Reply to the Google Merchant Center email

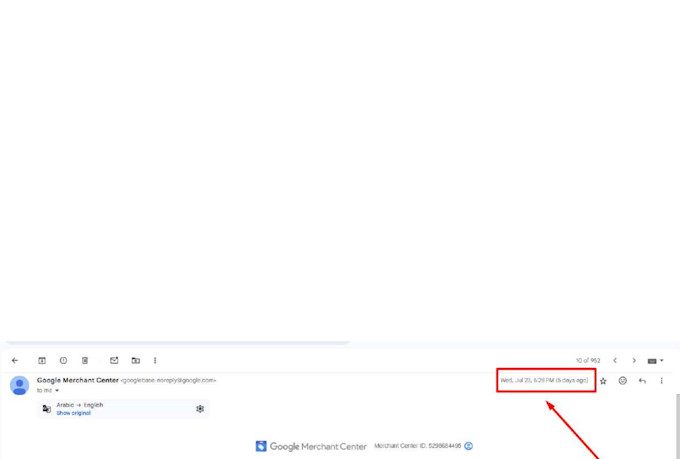[x=642, y=381]
